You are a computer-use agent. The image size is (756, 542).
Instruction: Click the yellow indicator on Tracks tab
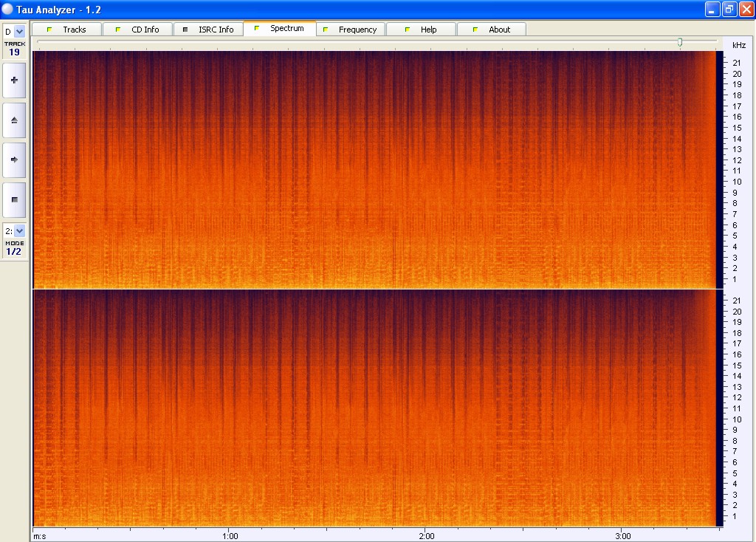click(x=49, y=30)
